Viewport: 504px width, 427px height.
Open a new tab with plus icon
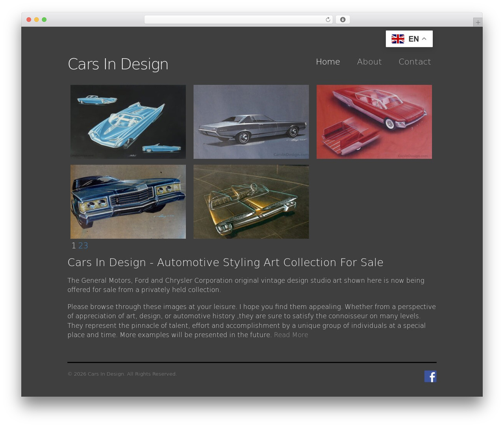[478, 22]
